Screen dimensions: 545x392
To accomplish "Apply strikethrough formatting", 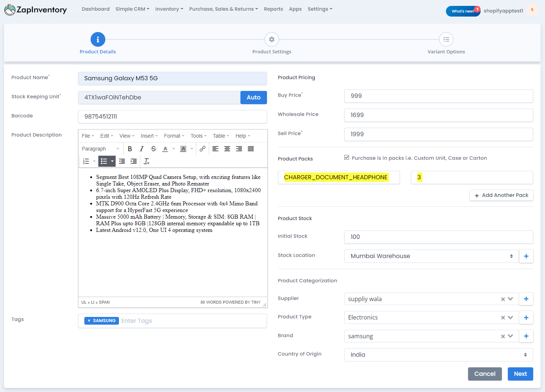I will click(154, 149).
